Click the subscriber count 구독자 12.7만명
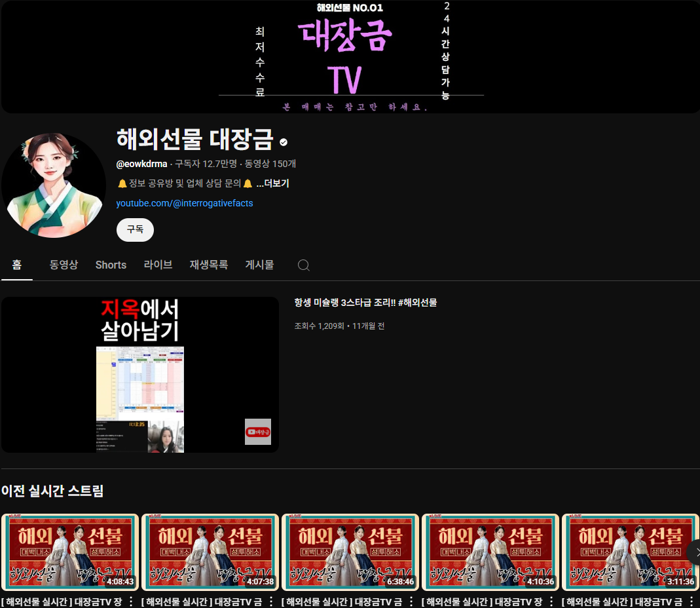The image size is (700, 608). coord(206,164)
